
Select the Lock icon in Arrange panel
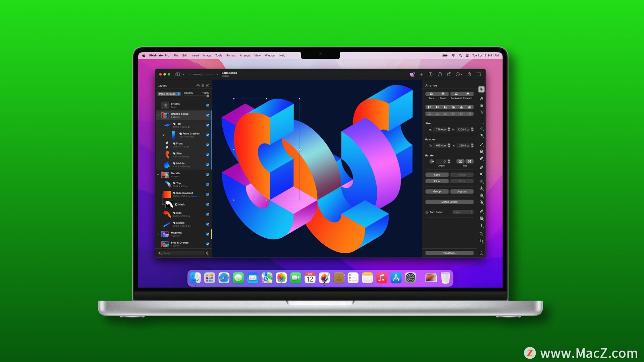pyautogui.click(x=437, y=175)
